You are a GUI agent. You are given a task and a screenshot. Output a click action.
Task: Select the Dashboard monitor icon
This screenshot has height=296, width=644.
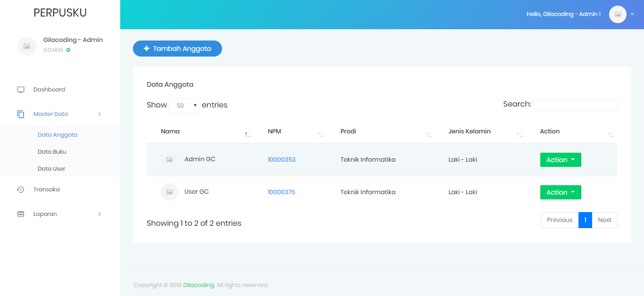[x=20, y=89]
